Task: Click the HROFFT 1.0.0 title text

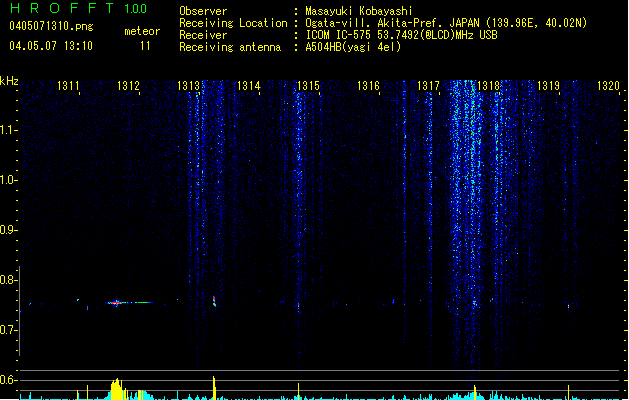Action: [x=79, y=8]
